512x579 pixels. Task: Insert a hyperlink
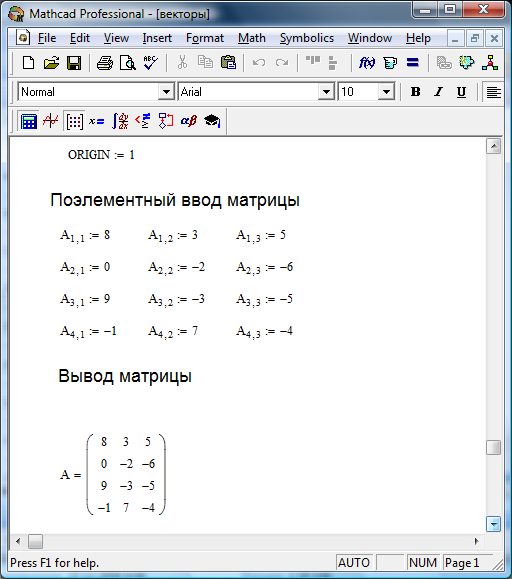point(444,63)
